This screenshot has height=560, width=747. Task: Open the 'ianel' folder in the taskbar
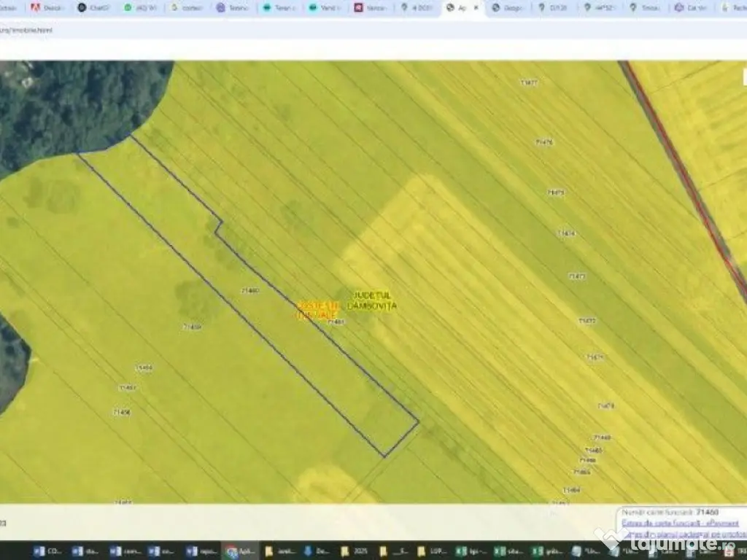(x=278, y=551)
